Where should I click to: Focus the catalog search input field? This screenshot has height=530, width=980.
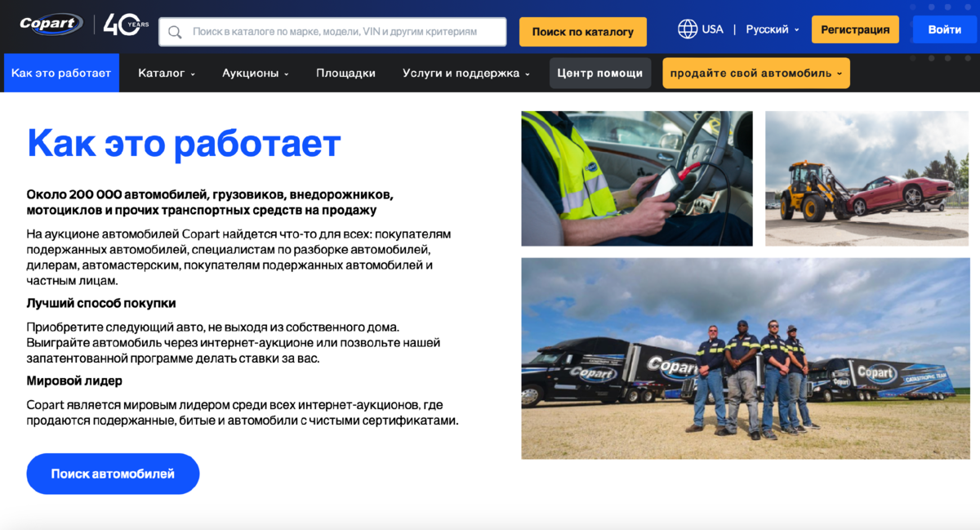click(x=332, y=32)
